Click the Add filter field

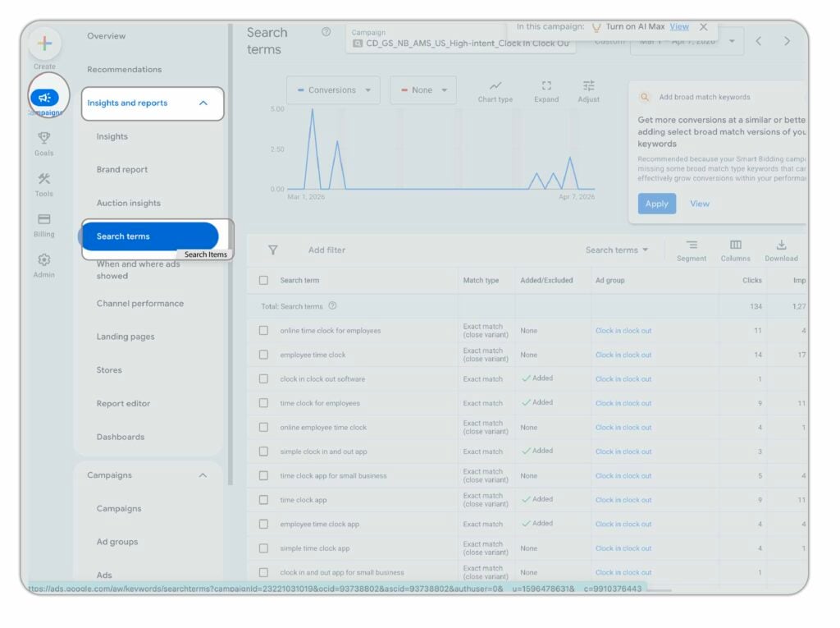click(x=326, y=250)
